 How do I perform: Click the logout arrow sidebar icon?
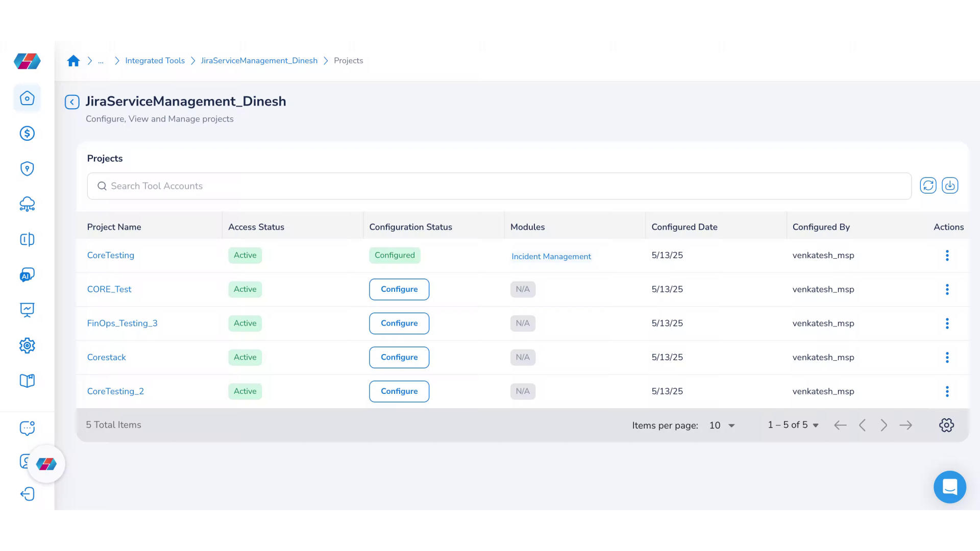pyautogui.click(x=27, y=494)
